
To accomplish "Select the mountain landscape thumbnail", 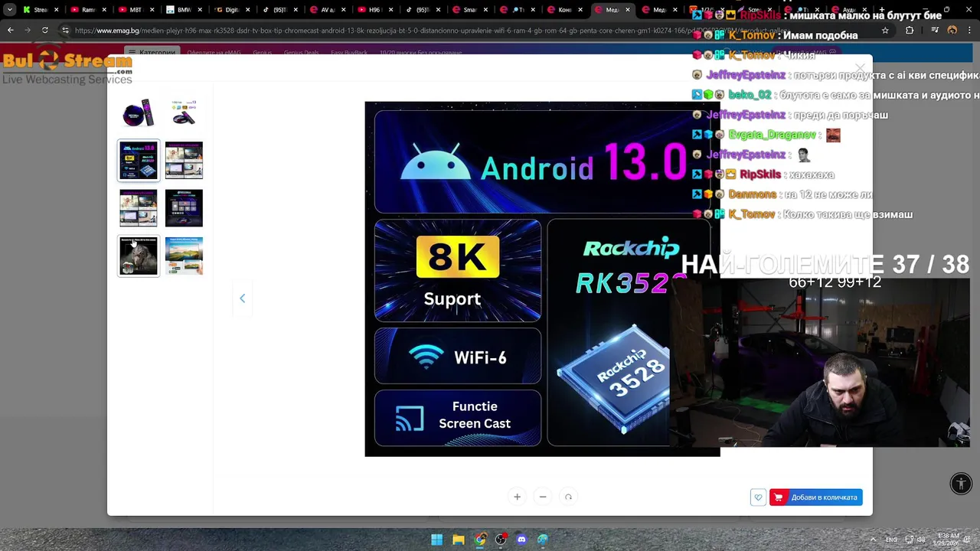I will point(184,256).
